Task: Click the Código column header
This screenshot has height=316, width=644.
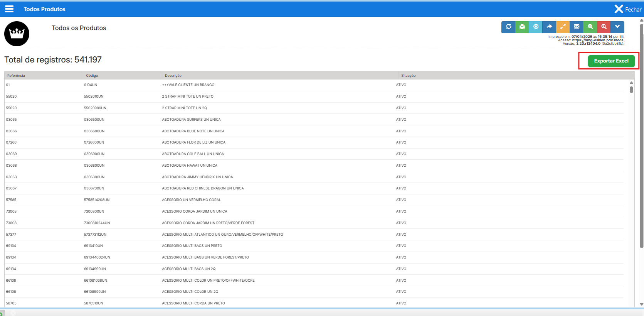Action: pos(92,76)
